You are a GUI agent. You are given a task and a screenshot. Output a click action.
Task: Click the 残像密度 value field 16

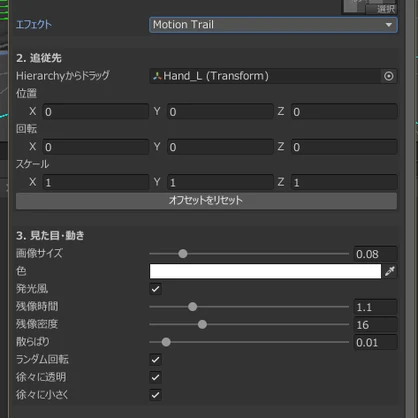[x=375, y=325]
